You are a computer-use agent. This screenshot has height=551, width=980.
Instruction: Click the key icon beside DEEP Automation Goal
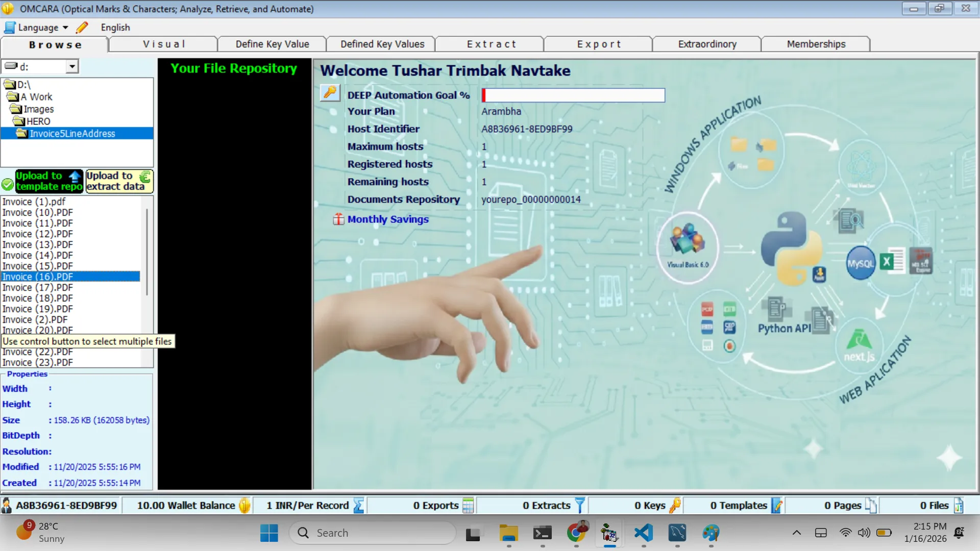pos(330,93)
